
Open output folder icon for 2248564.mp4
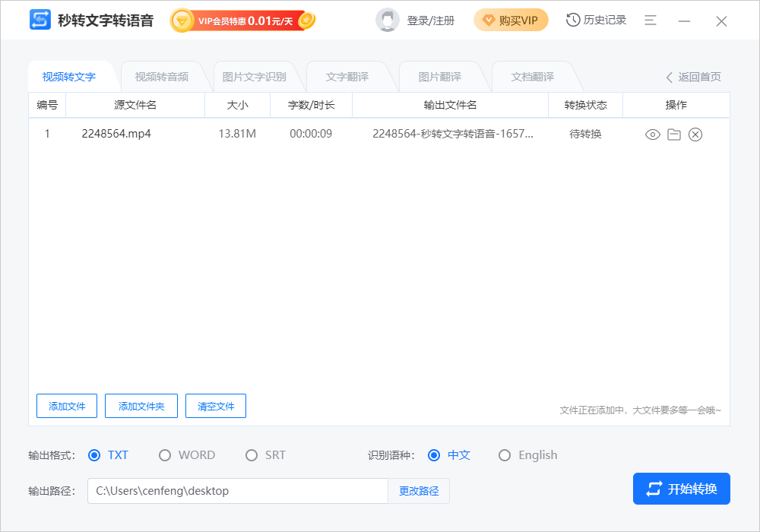pos(673,135)
